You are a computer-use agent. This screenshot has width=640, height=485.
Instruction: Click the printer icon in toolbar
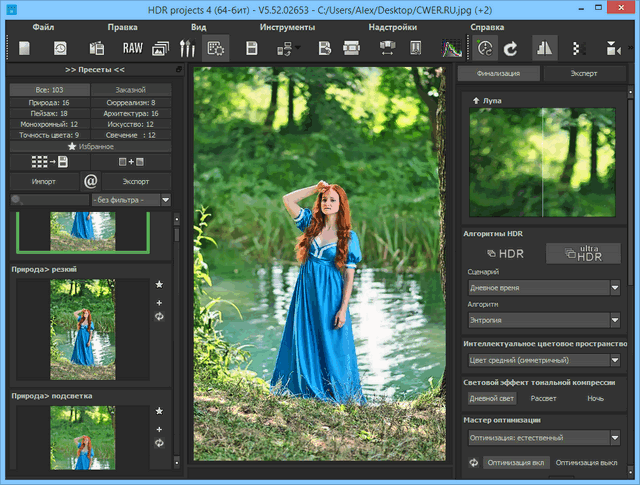[351, 49]
